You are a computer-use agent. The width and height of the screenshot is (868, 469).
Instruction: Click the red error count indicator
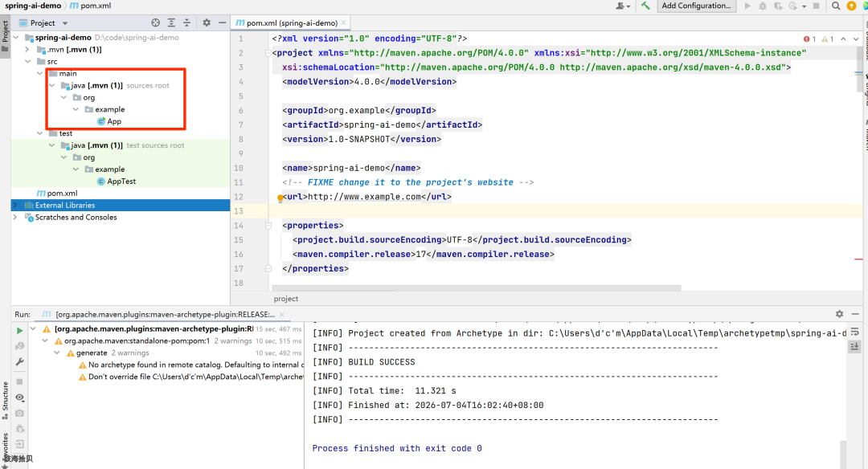pos(809,39)
